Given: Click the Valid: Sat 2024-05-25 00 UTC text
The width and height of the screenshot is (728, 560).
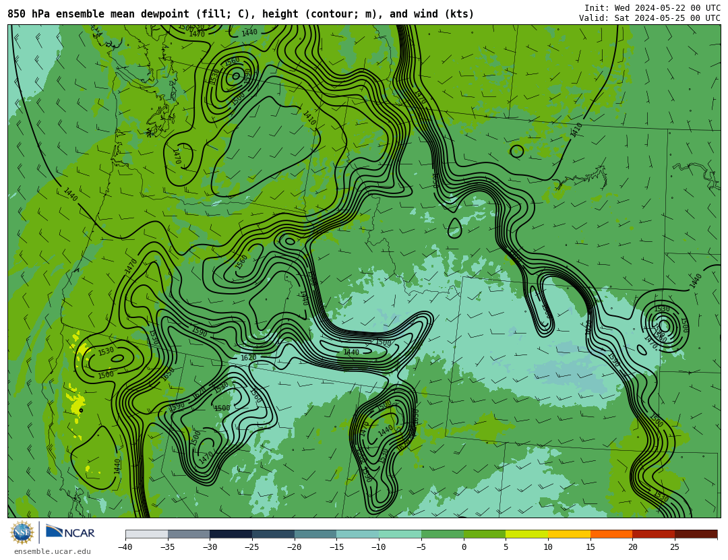Looking at the screenshot, I should pos(650,18).
